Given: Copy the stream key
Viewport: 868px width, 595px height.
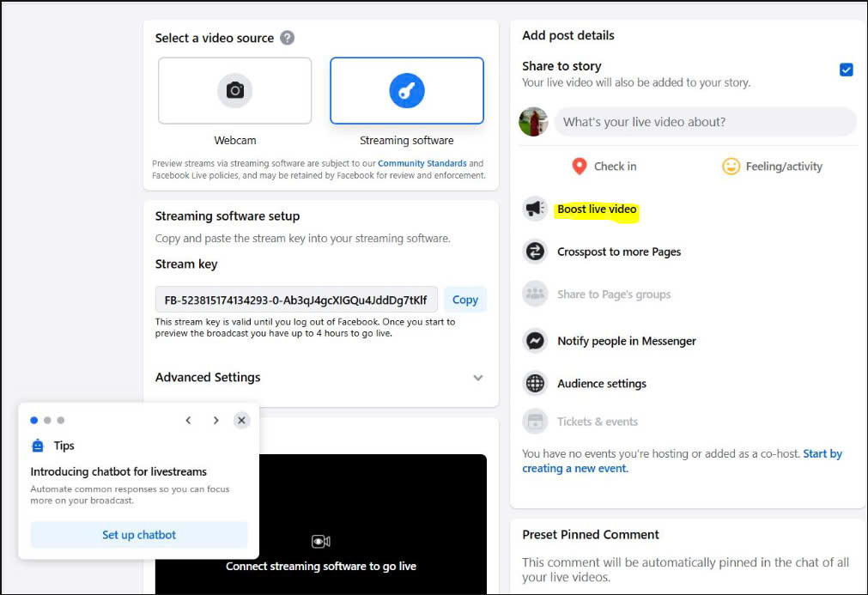Looking at the screenshot, I should pyautogui.click(x=465, y=300).
